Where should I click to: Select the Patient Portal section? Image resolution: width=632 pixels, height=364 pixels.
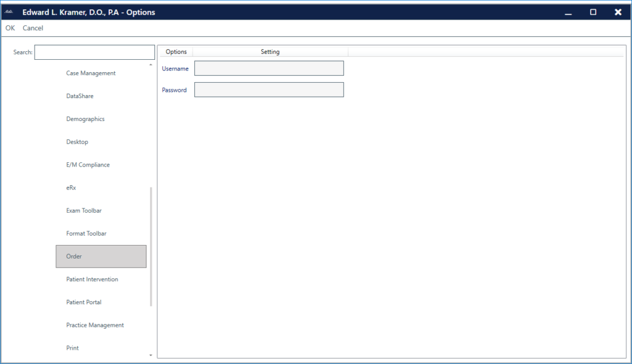[x=83, y=302]
